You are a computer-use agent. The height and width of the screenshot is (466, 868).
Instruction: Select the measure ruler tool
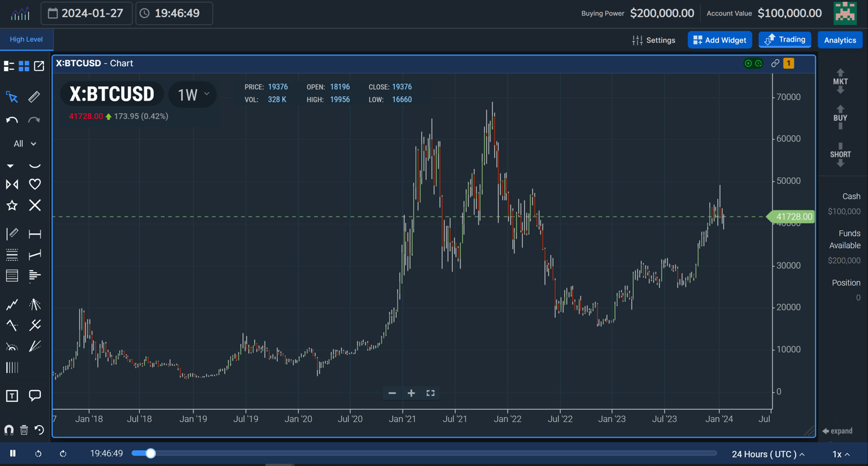point(34,96)
